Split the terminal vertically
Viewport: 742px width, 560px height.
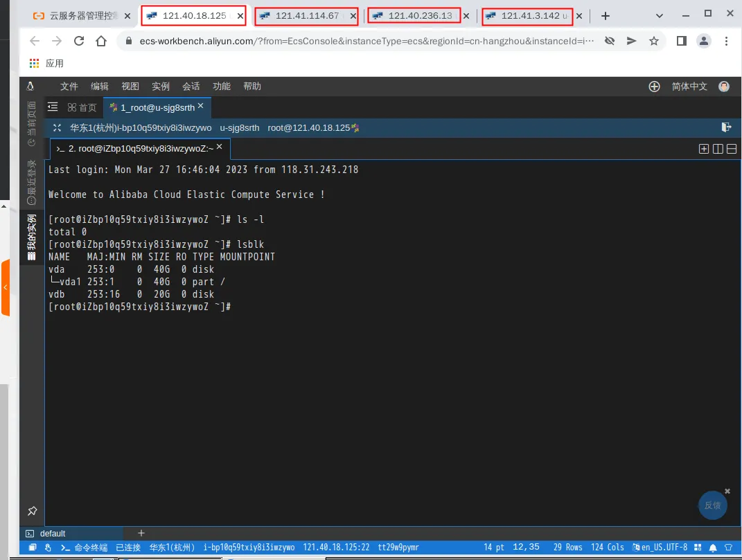(717, 149)
